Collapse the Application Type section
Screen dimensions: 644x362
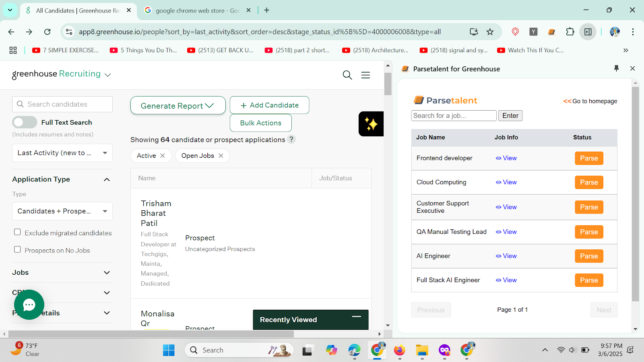click(x=107, y=179)
